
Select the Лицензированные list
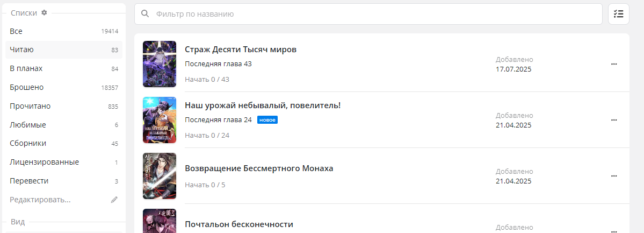click(64, 162)
